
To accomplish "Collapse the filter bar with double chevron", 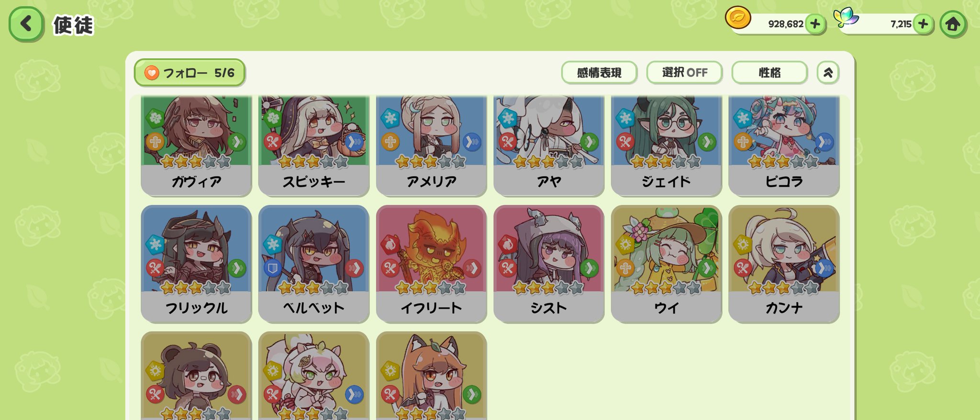I will pyautogui.click(x=828, y=73).
